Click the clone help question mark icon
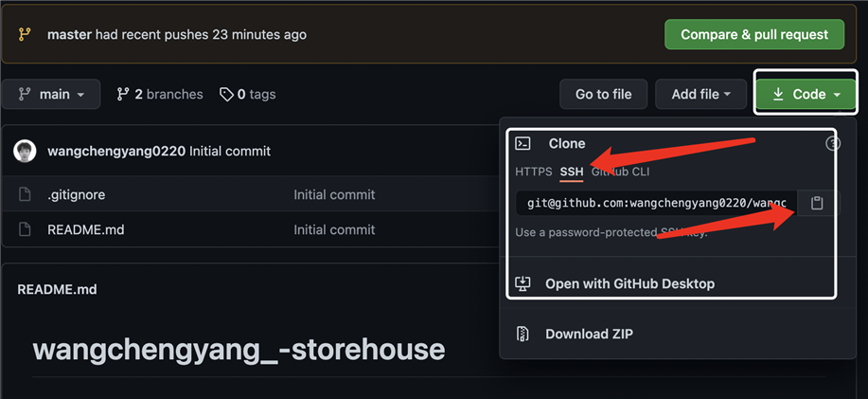Image resolution: width=868 pixels, height=399 pixels. 833,144
